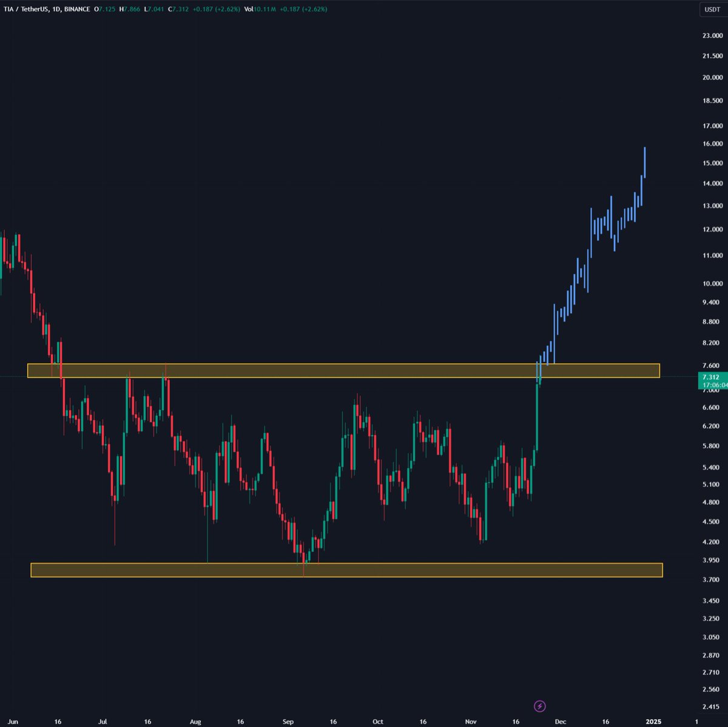Click the Jun label on the time axis
Screen dimensions: 728x727
(13, 722)
